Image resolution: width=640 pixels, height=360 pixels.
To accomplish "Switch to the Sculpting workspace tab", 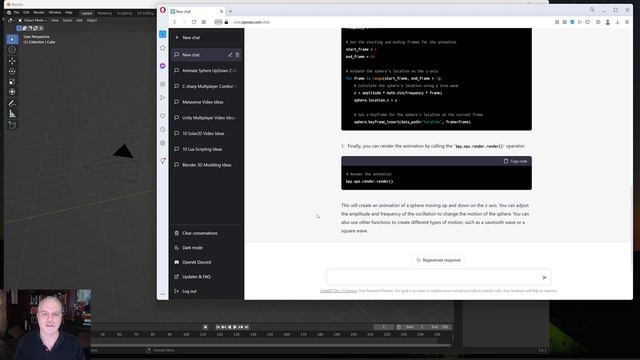I will (124, 13).
